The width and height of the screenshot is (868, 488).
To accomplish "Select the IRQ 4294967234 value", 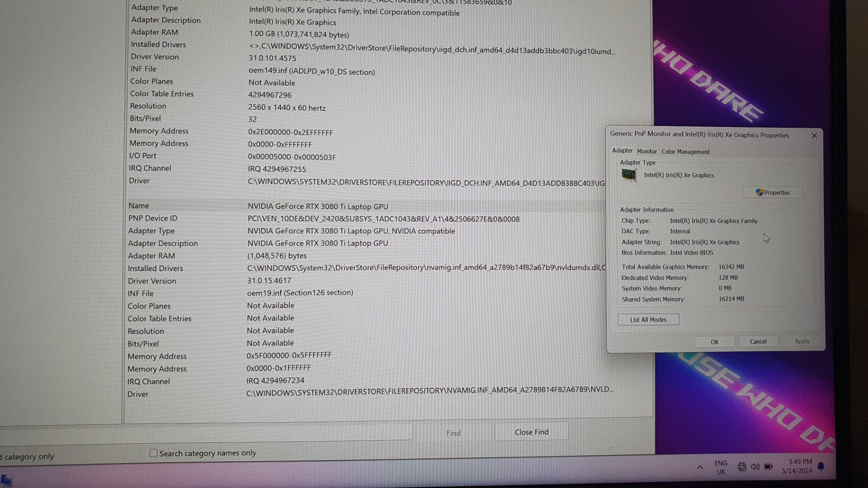I will click(x=275, y=380).
